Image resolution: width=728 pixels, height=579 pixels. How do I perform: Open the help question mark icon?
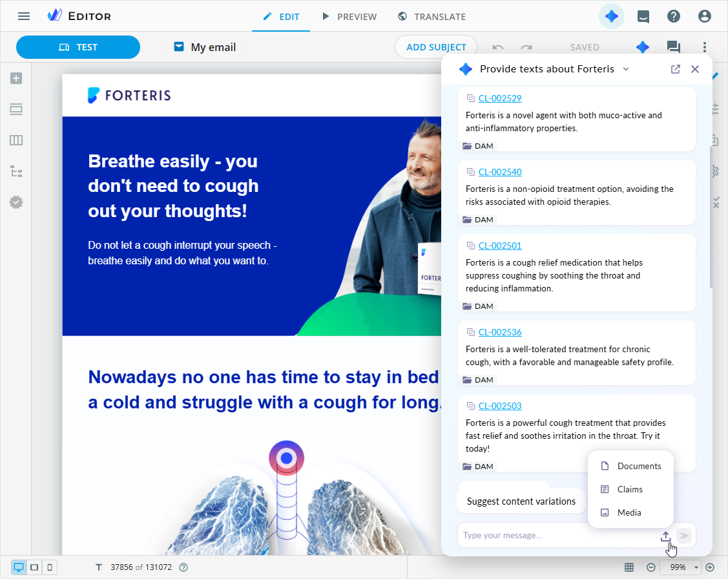[673, 16]
